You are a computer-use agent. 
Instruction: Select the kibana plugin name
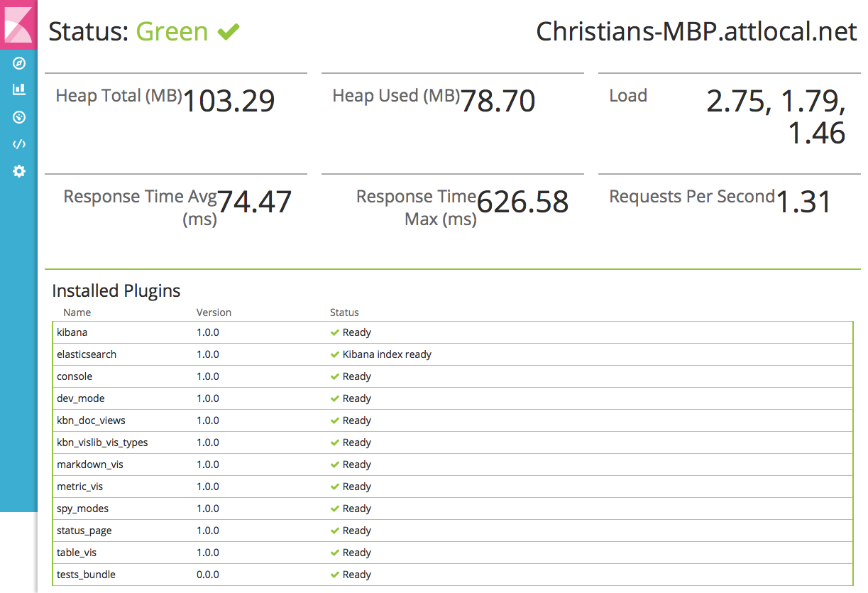click(72, 332)
